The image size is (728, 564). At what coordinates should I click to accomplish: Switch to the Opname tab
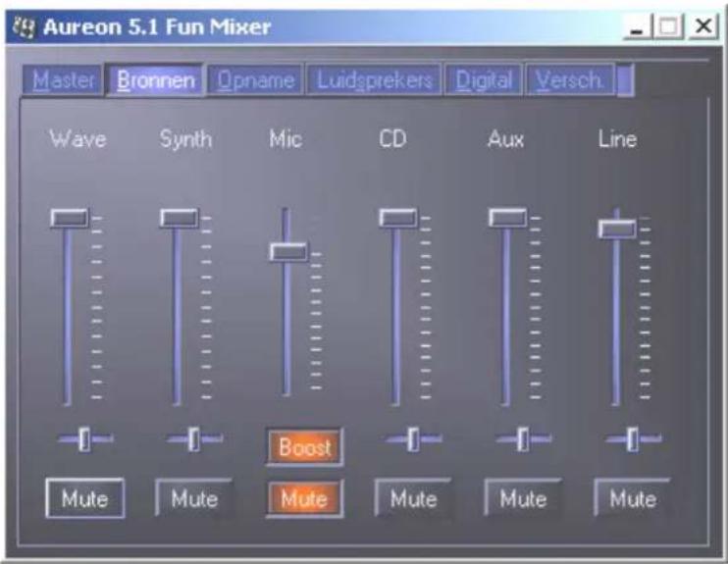coord(255,80)
